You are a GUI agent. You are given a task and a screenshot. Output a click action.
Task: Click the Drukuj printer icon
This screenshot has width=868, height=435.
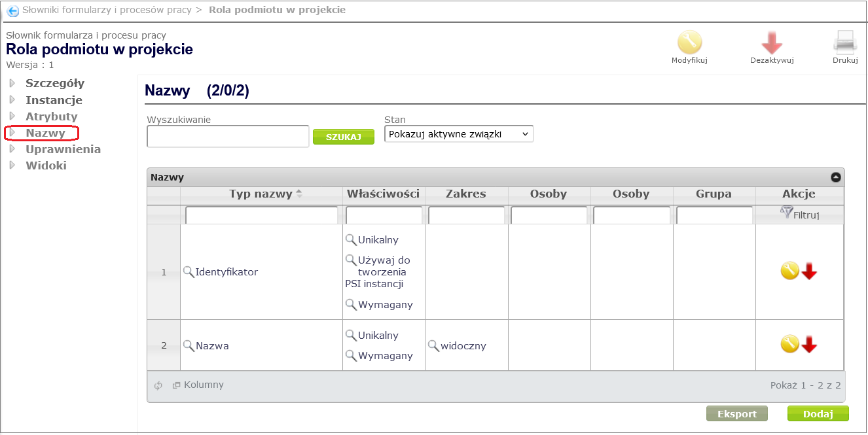click(845, 43)
